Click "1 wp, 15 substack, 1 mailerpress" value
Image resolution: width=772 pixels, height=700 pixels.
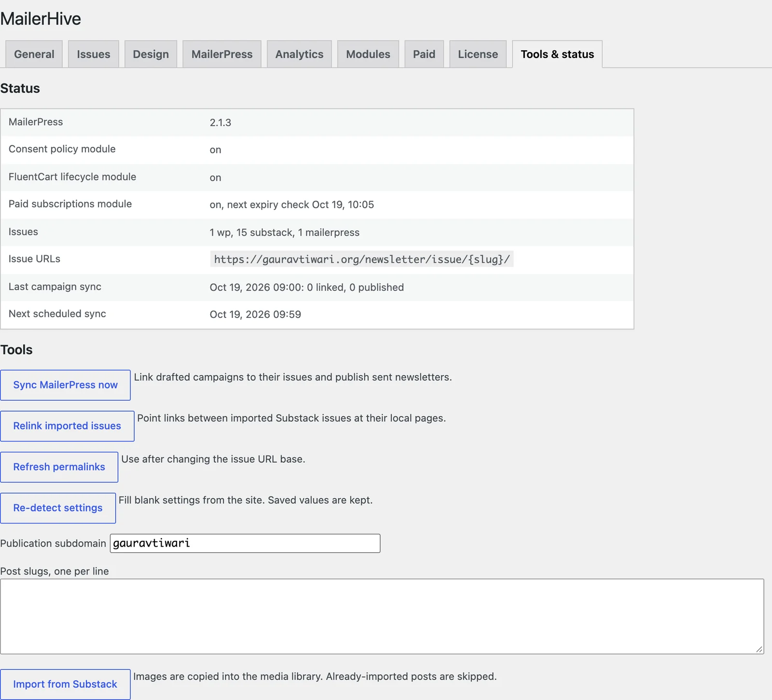285,233
